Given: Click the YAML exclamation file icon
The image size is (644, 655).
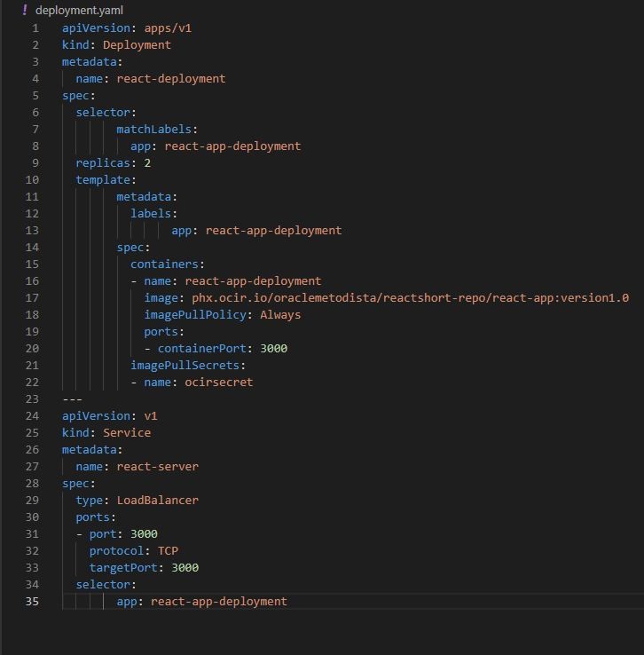Looking at the screenshot, I should click(x=25, y=10).
